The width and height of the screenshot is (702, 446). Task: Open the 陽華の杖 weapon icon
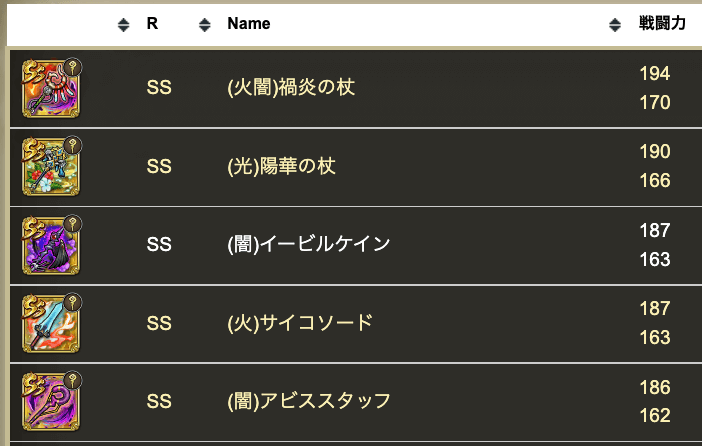point(51,167)
